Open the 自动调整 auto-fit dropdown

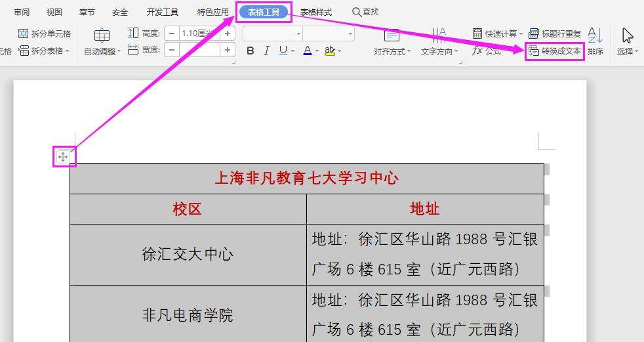[x=102, y=42]
